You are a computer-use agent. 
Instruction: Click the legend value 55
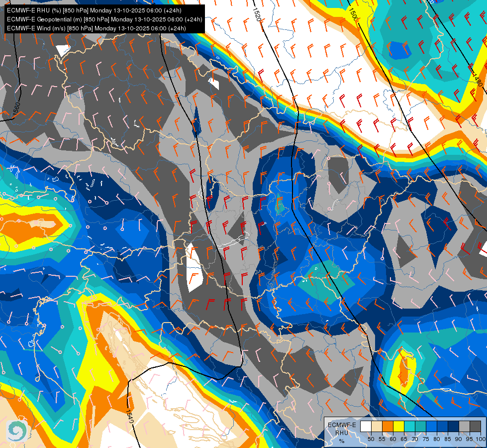click(x=382, y=439)
